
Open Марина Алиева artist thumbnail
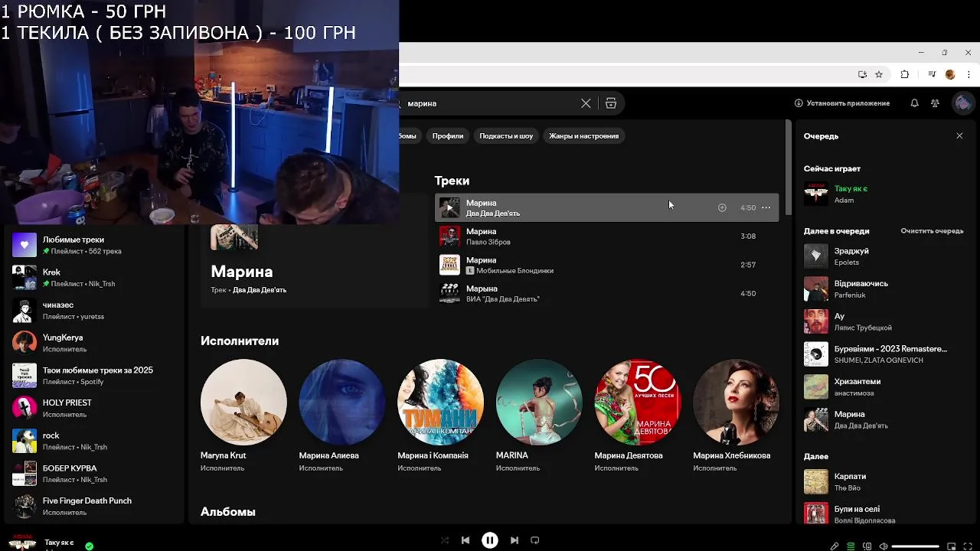[342, 403]
